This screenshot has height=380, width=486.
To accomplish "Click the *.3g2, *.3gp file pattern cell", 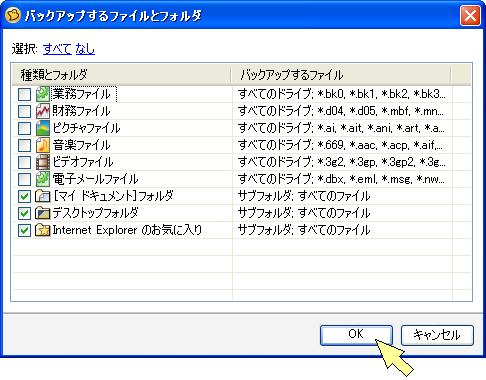I will click(342, 162).
